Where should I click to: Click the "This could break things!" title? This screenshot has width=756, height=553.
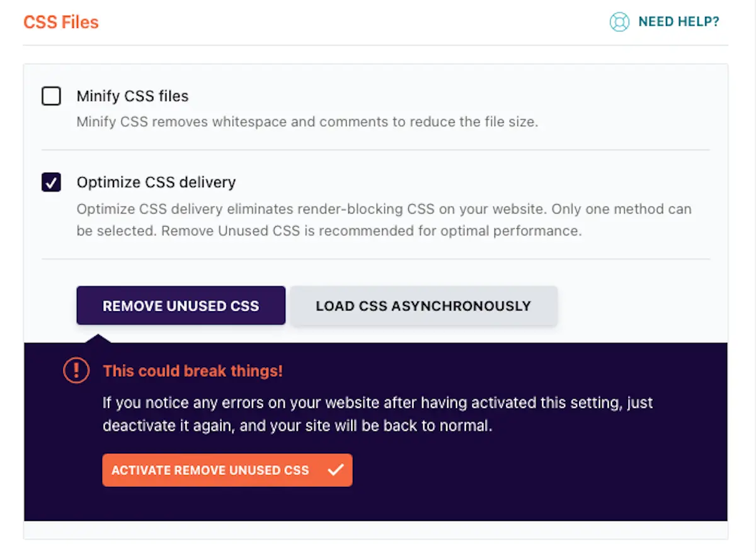click(x=193, y=371)
